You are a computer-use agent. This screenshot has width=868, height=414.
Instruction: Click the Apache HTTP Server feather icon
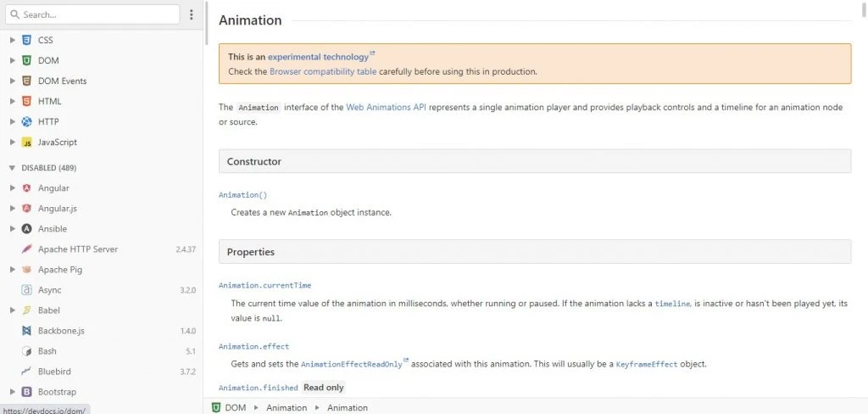click(26, 249)
